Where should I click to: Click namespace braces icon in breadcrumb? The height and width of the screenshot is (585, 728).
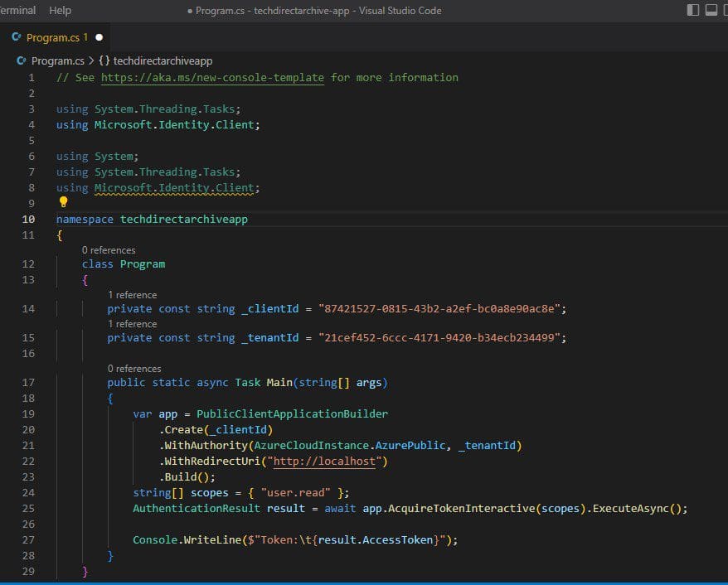[x=104, y=60]
